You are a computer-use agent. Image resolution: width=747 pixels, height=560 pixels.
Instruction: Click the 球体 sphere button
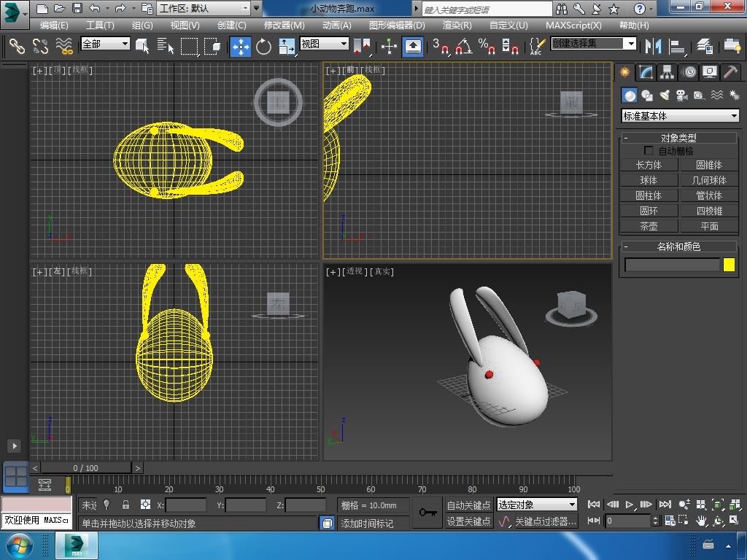click(x=649, y=180)
